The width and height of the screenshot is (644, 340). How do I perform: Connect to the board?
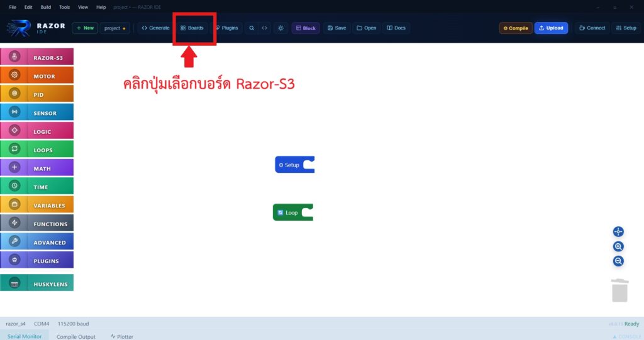[x=592, y=28]
